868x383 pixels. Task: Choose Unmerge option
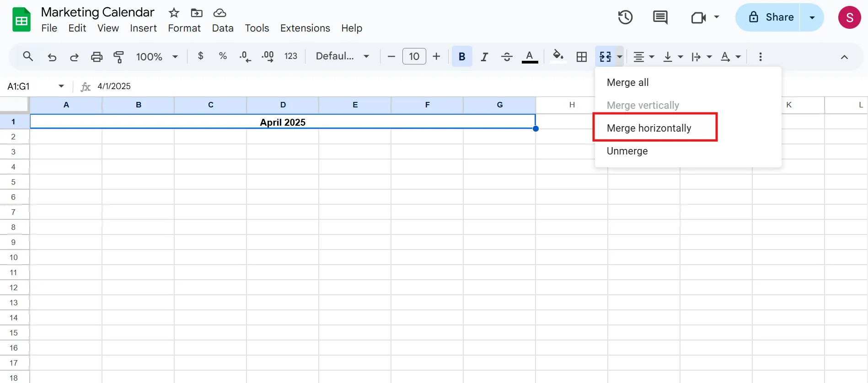click(x=688, y=151)
